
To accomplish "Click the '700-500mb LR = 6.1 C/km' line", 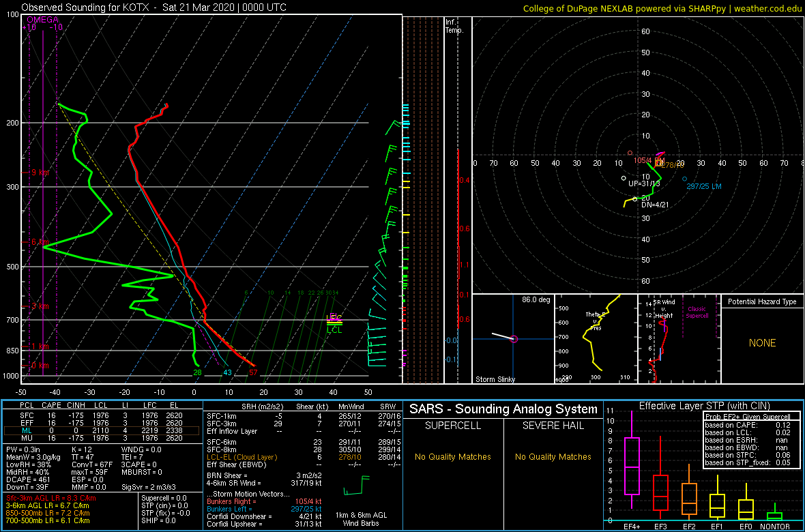I will click(x=48, y=520).
